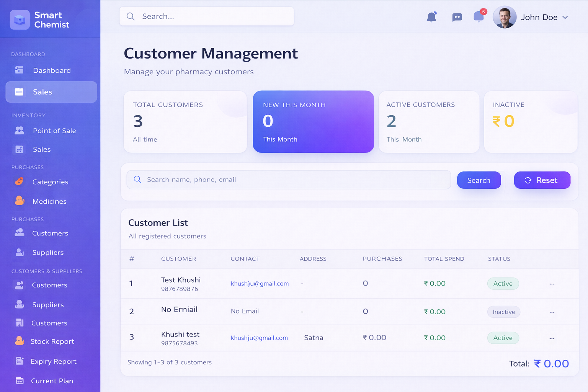The width and height of the screenshot is (588, 392).
Task: Click the Reset button
Action: (x=542, y=180)
